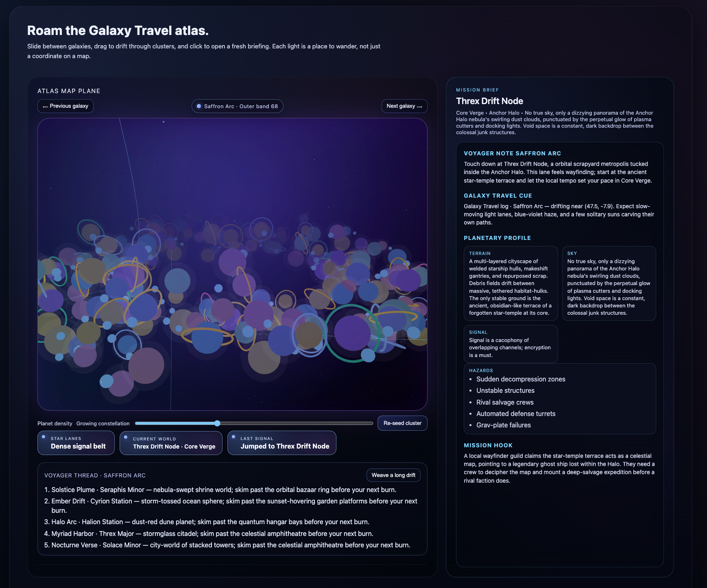Screen dimensions: 707x588
Task: Select the large tan planet at bottom center
Action: coord(264,357)
